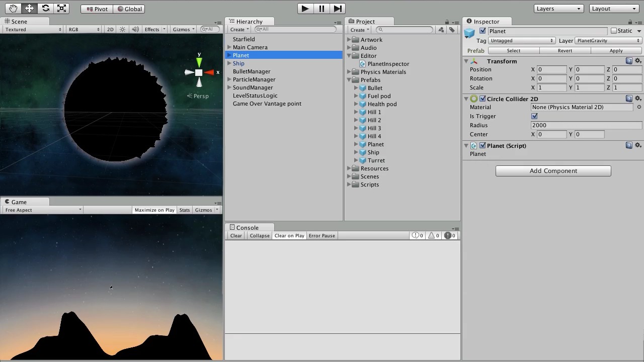Viewport: 644px width, 362px height.
Task: Select the Hand tool in the toolbar
Action: point(13,9)
